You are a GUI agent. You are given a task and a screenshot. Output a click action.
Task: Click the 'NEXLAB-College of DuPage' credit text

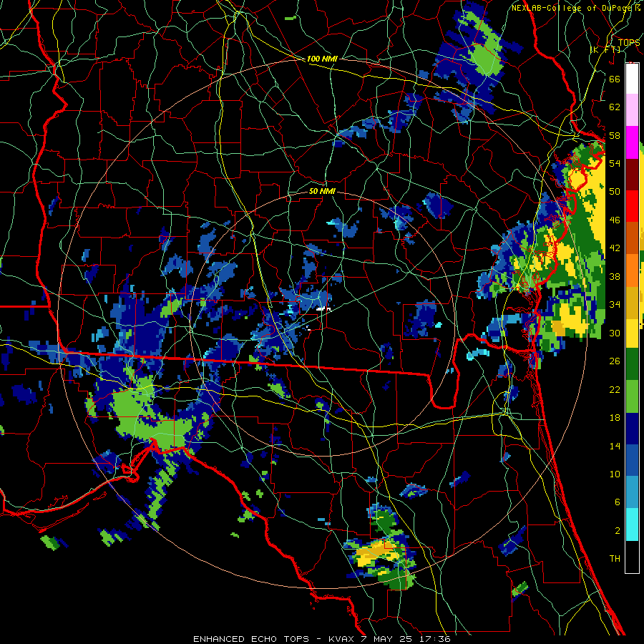click(x=572, y=8)
